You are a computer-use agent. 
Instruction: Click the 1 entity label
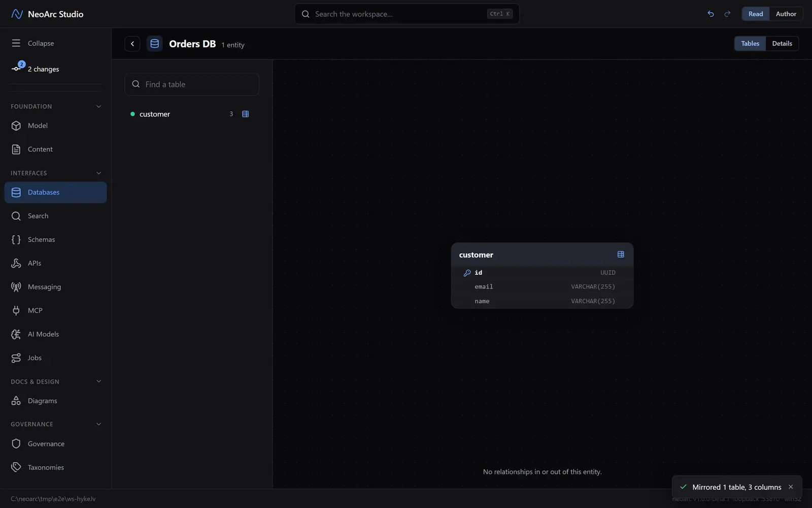pos(233,45)
